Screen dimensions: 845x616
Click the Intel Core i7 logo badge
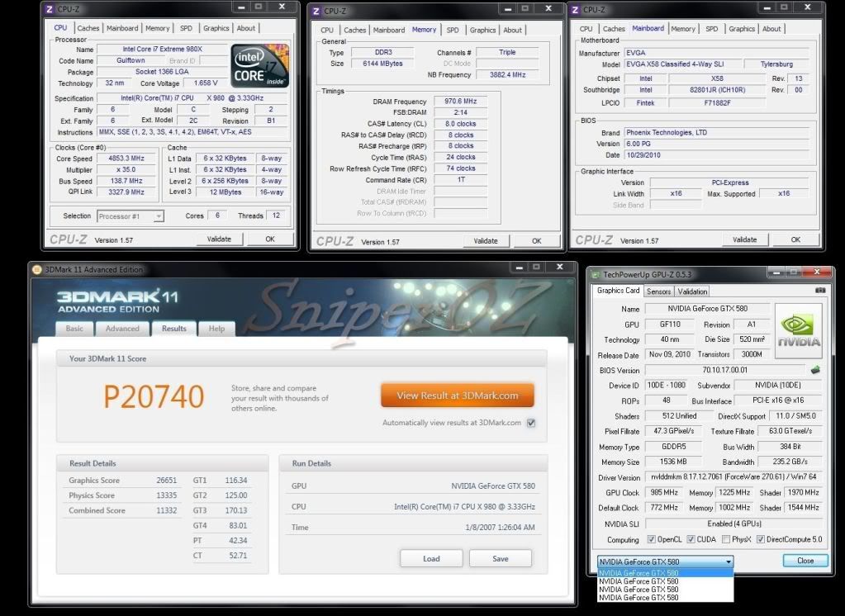tap(259, 66)
